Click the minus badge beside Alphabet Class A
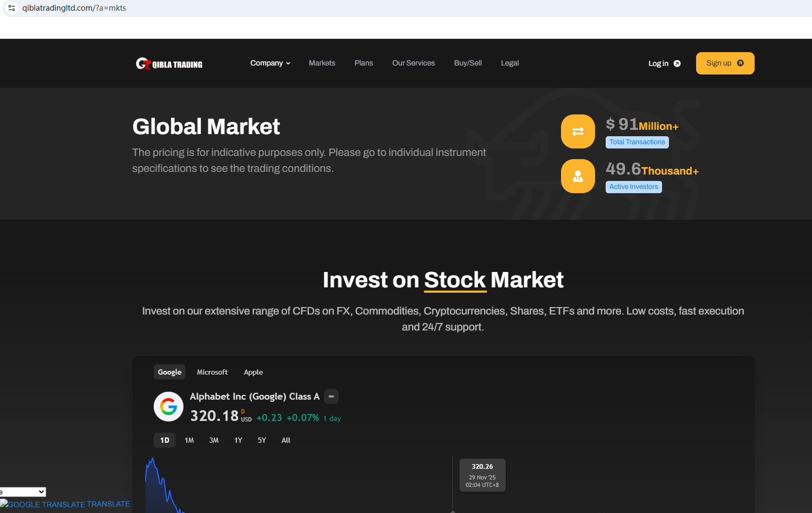The height and width of the screenshot is (513, 812). (331, 396)
